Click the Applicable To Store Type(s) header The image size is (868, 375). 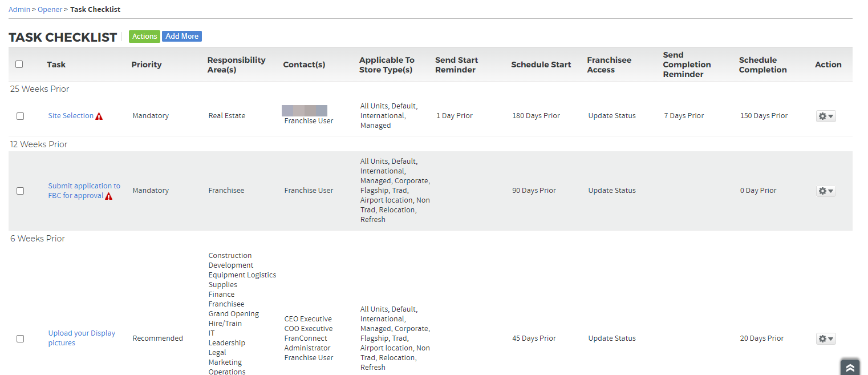[x=387, y=64]
